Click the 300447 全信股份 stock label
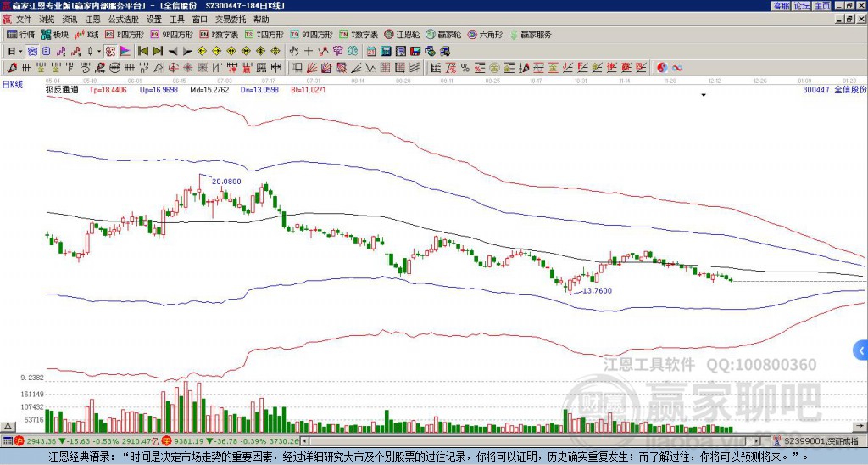868x465 pixels. pos(835,90)
